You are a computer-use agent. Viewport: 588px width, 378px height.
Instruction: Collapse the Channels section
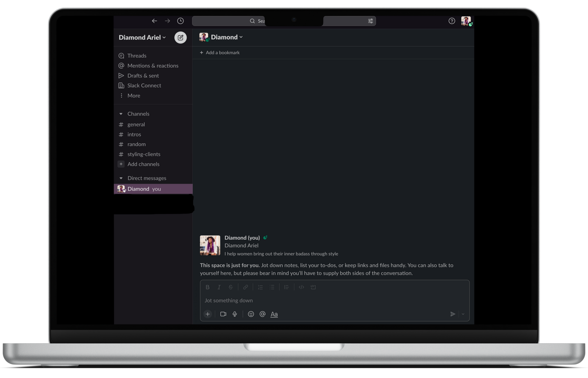121,114
